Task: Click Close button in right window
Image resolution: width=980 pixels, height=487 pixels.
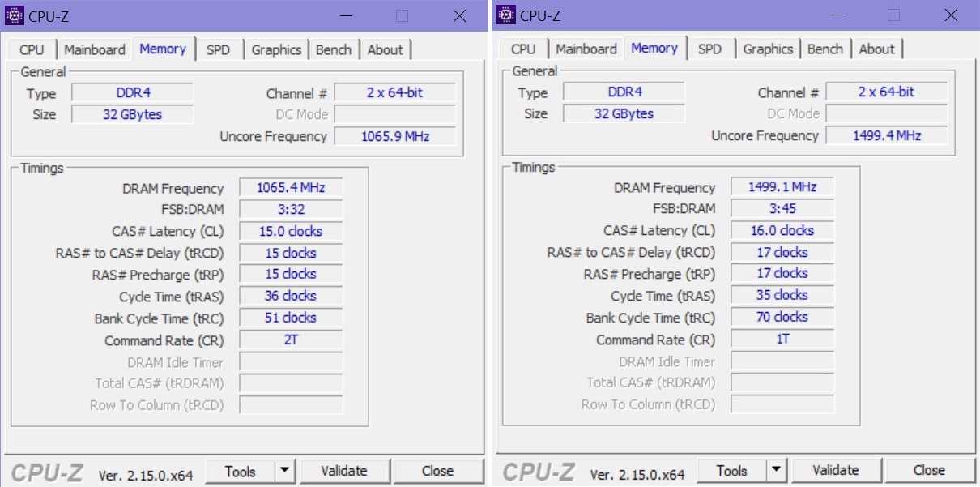Action: click(929, 470)
